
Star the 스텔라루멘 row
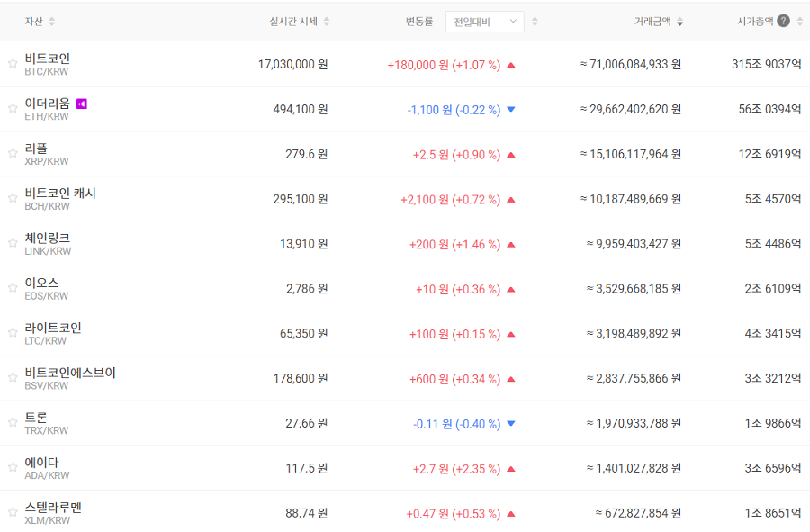click(x=13, y=512)
